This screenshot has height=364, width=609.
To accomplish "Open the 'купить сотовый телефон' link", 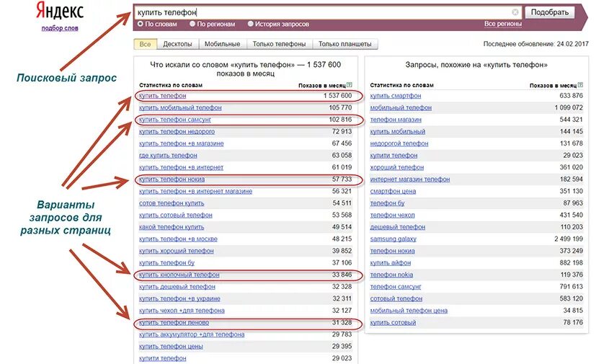I will click(x=176, y=216).
